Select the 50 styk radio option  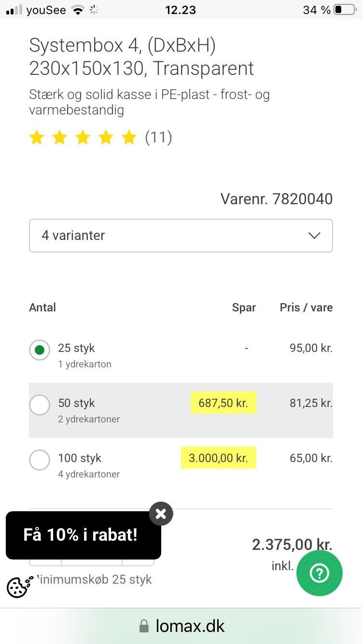pyautogui.click(x=40, y=405)
